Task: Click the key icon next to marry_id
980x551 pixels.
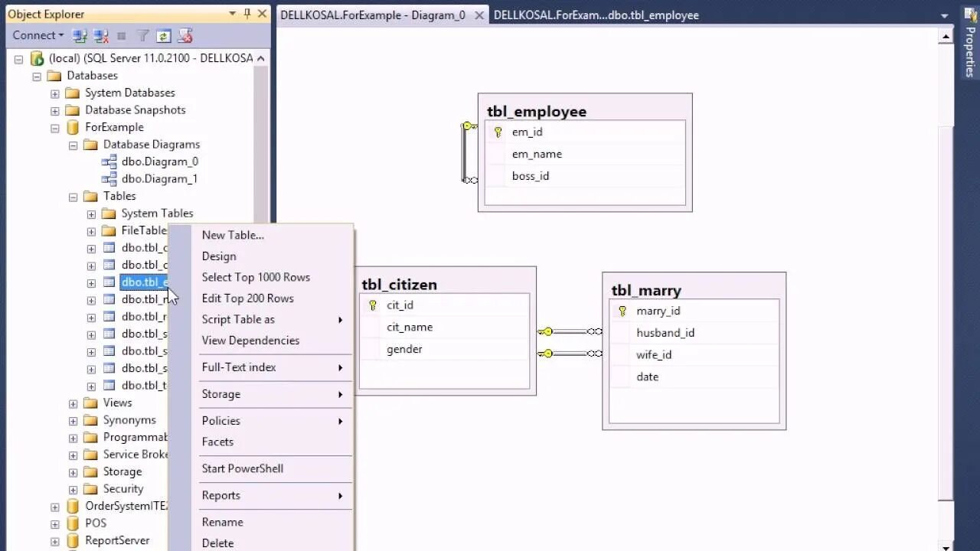Action: (622, 311)
